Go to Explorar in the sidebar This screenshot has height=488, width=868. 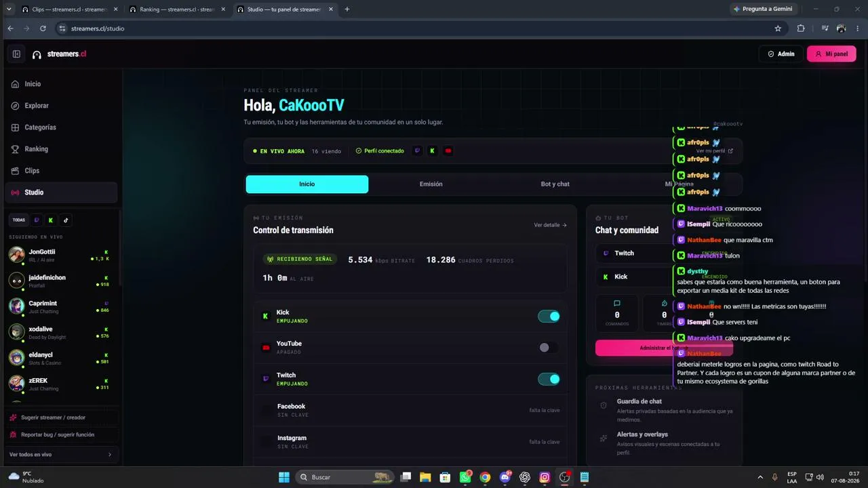click(61, 106)
